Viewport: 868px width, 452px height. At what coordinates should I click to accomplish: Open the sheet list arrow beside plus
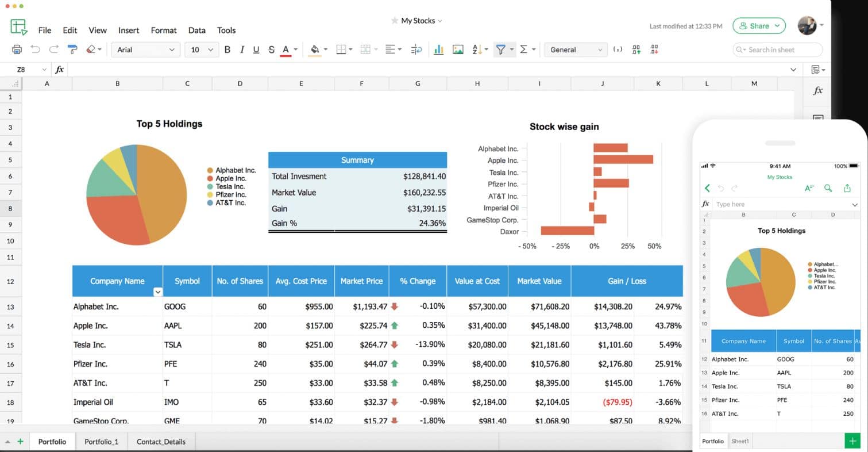tap(8, 442)
